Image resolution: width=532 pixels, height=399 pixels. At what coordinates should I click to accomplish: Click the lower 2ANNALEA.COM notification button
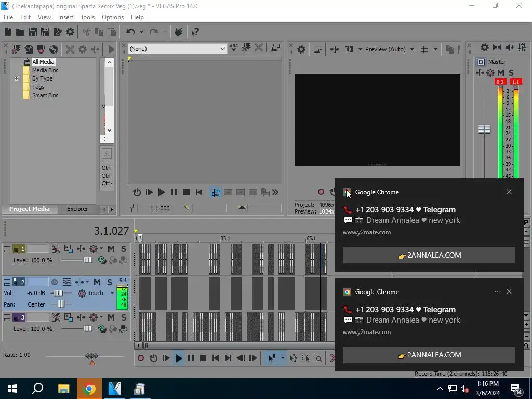[x=429, y=355]
